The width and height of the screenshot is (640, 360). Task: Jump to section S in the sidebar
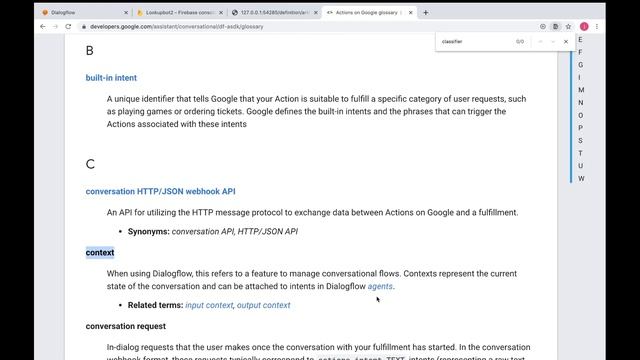pyautogui.click(x=580, y=141)
